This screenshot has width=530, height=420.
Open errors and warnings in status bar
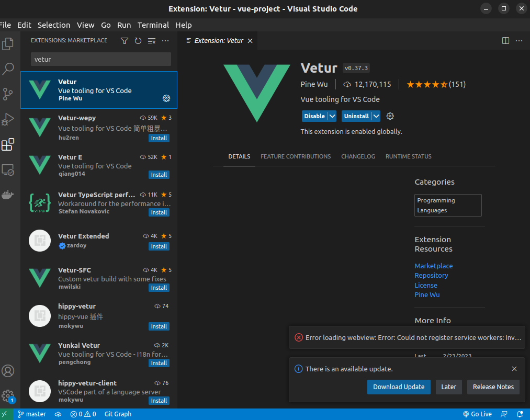(x=83, y=414)
